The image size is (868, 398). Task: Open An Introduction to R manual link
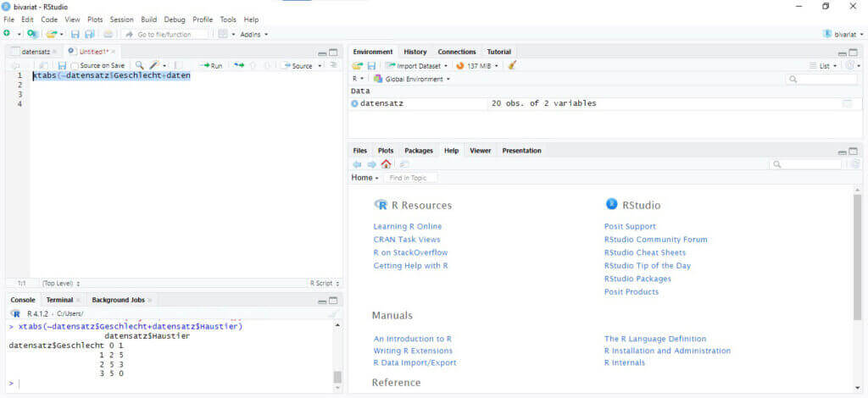(x=413, y=339)
